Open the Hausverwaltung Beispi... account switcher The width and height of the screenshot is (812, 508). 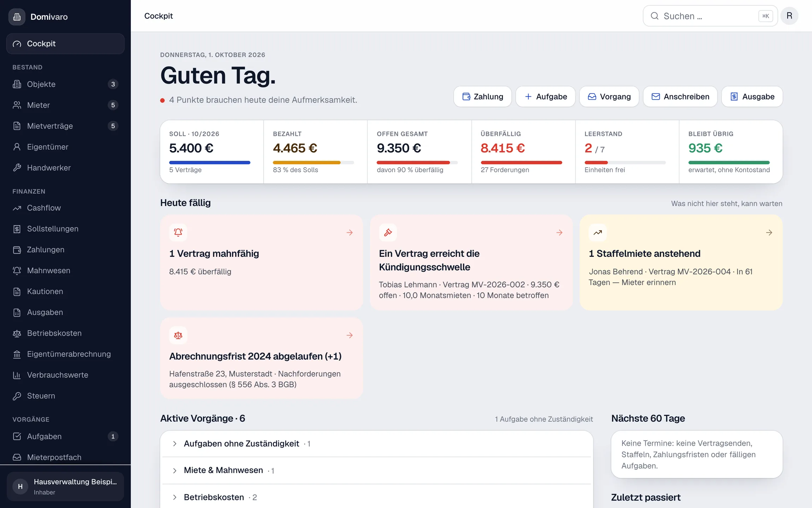pyautogui.click(x=65, y=486)
